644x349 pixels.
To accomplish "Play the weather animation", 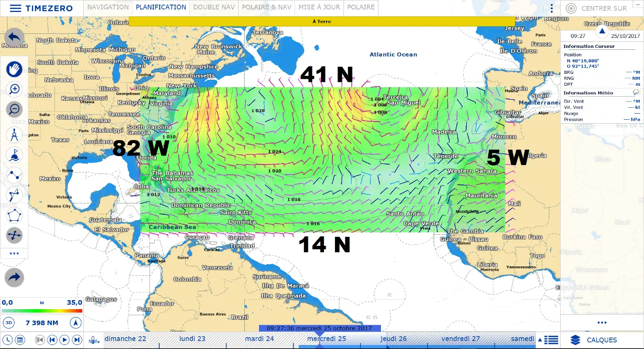I will tap(64, 340).
